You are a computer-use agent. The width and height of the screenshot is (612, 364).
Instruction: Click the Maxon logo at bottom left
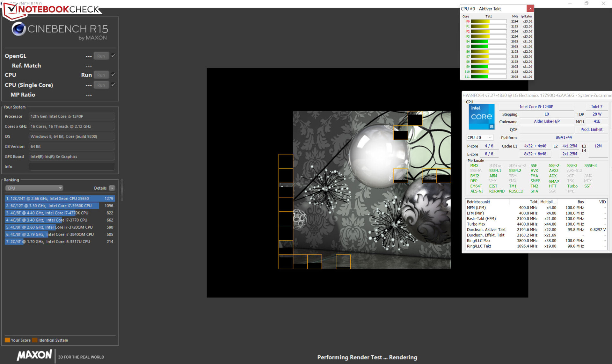coord(34,355)
